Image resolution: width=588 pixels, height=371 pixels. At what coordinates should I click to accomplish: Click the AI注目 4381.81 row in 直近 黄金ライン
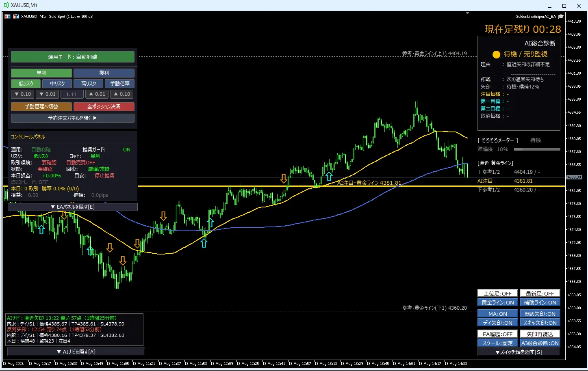point(506,181)
